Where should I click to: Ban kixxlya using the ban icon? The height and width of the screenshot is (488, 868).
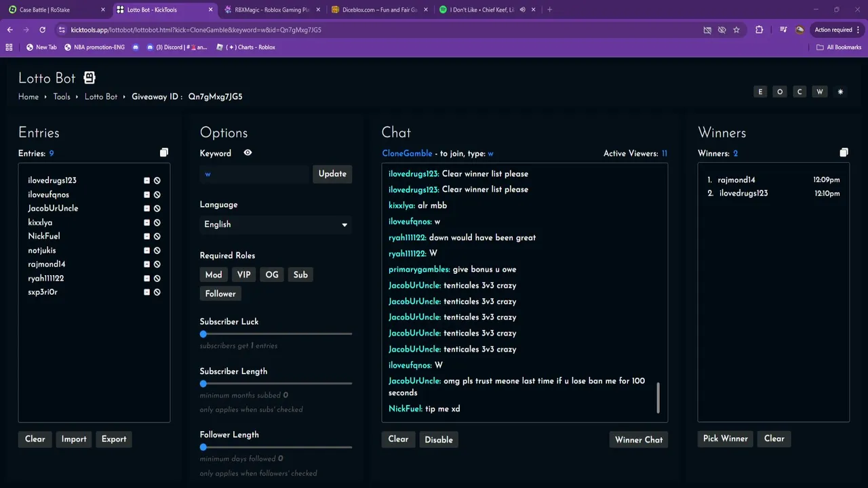point(157,222)
